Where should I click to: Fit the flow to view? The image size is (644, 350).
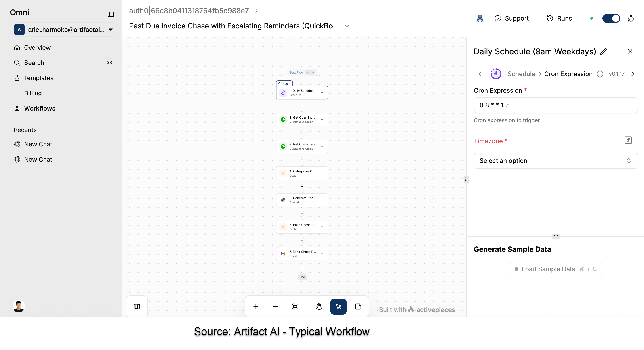point(295,306)
